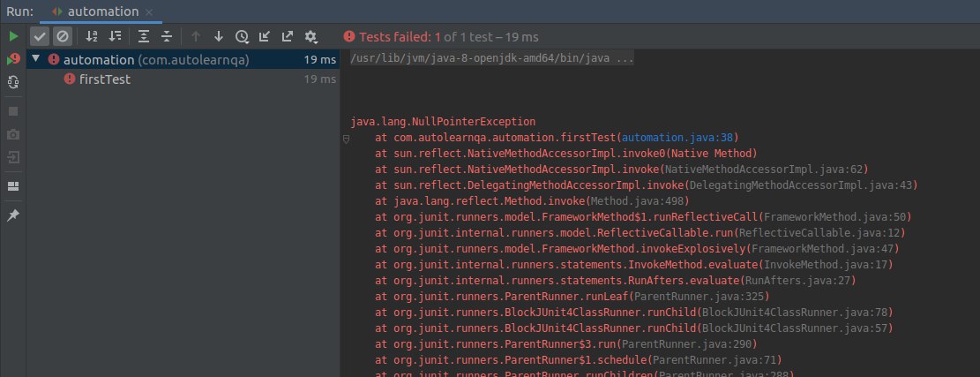Open NativeMethodAccessorImpl.java:62 stack link
Viewport: 980px width, 377px height.
tap(764, 170)
